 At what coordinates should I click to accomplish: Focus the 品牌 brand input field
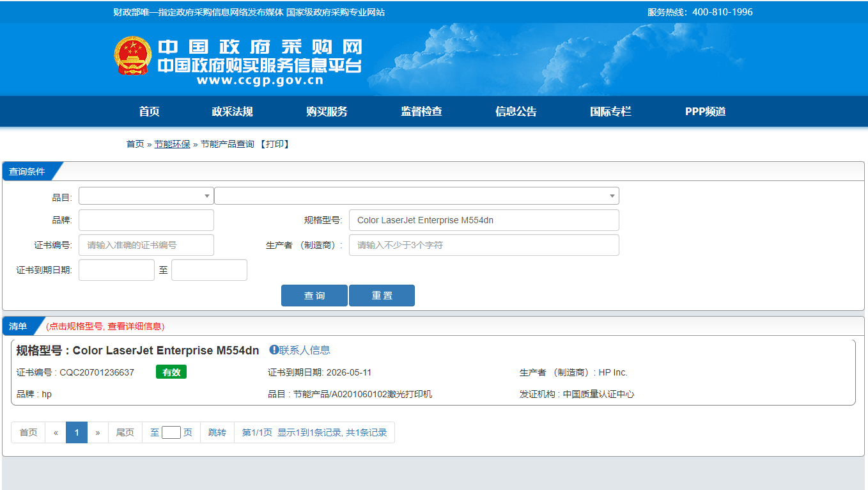(146, 220)
